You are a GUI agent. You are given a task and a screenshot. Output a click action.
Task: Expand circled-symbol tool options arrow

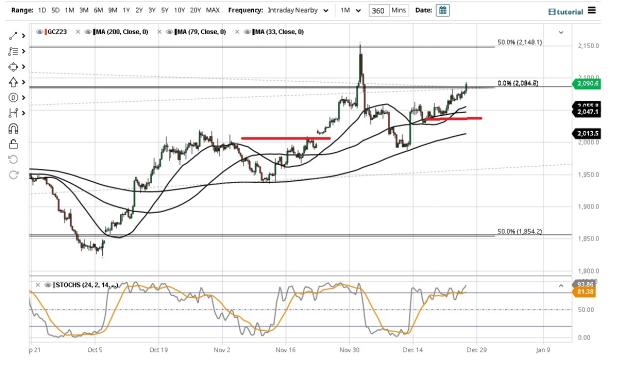tap(24, 98)
